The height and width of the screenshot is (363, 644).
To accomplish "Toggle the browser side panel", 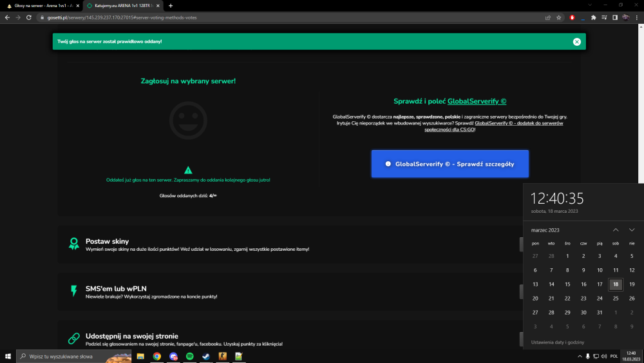I will point(615,17).
